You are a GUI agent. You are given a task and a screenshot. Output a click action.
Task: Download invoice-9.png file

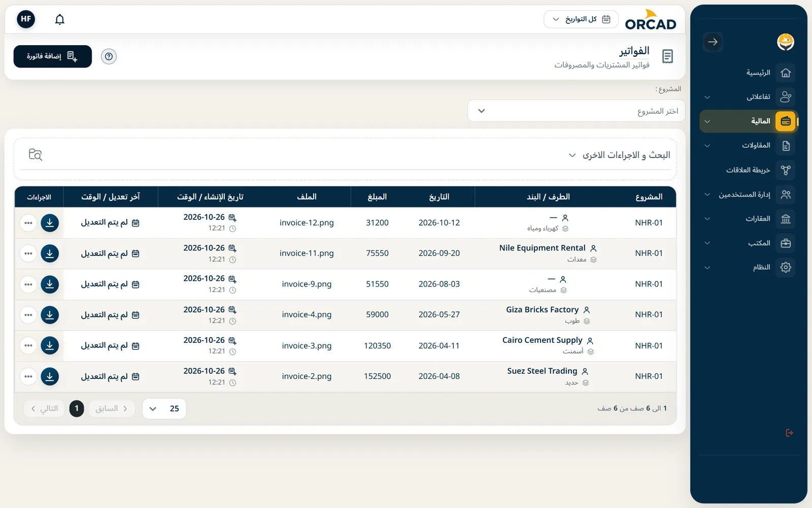(x=50, y=284)
